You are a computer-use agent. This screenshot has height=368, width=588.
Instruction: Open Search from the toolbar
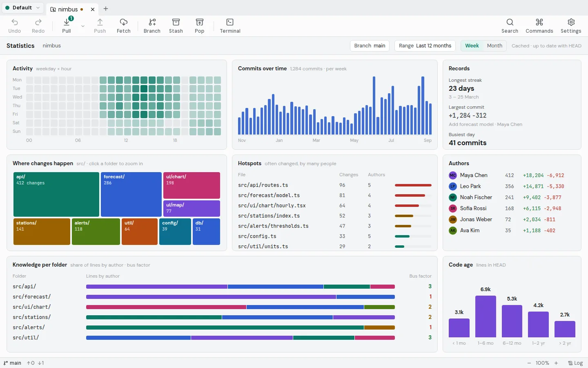[510, 22]
